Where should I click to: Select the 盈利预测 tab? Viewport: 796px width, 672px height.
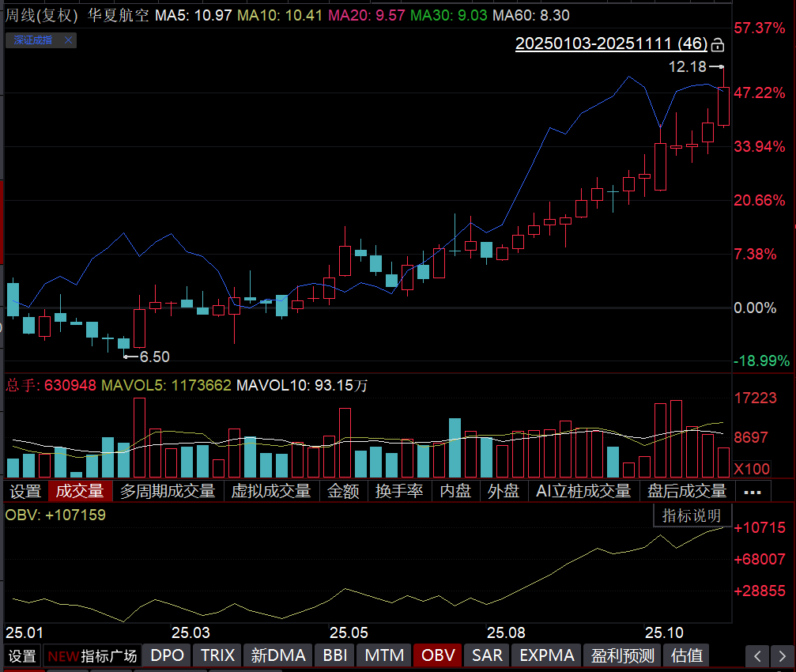(624, 655)
